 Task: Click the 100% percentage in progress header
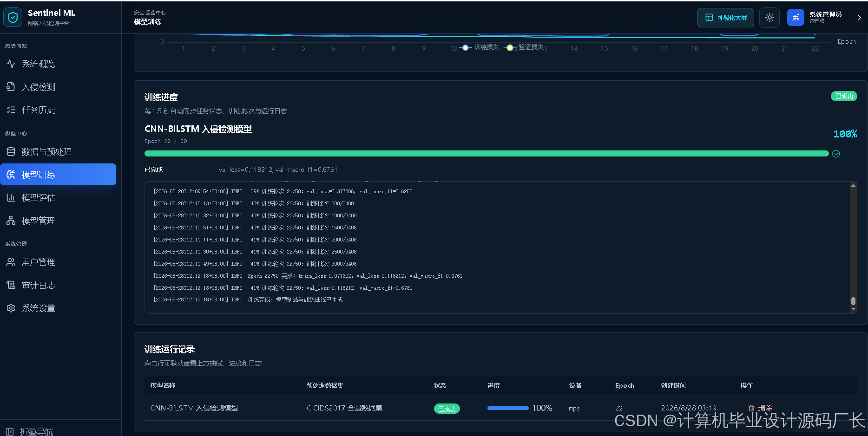click(845, 134)
